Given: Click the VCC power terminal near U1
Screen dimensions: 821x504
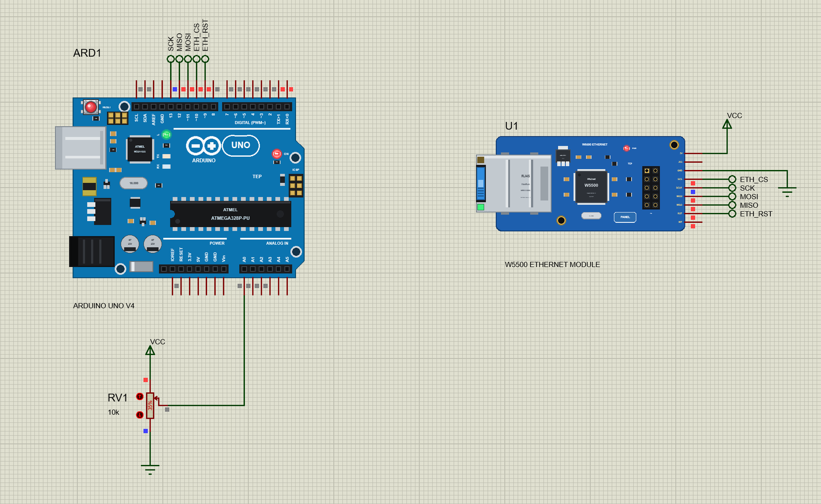Looking at the screenshot, I should point(727,124).
